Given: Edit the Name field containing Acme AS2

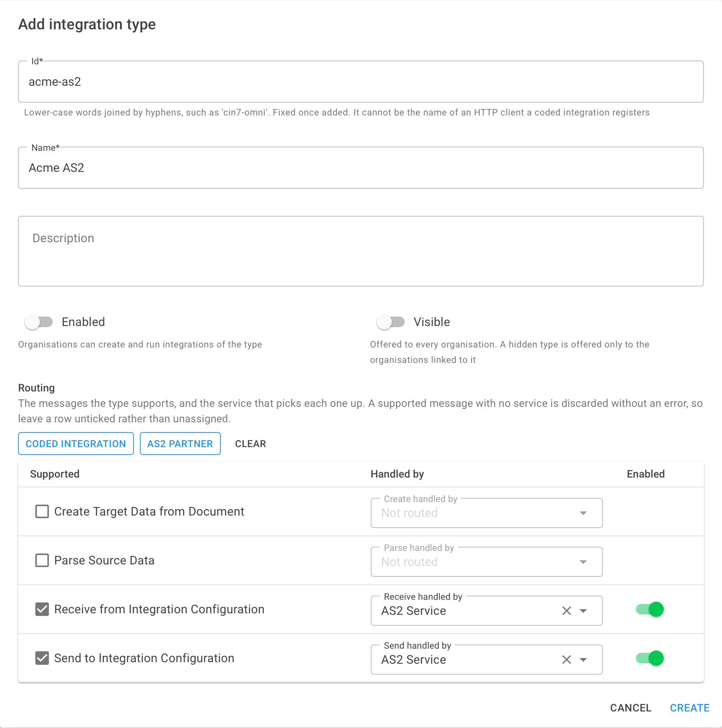Looking at the screenshot, I should (361, 168).
